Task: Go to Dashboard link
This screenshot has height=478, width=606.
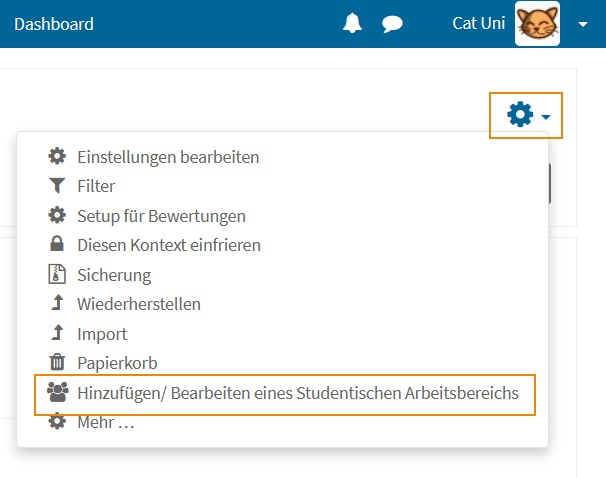Action: [x=54, y=24]
